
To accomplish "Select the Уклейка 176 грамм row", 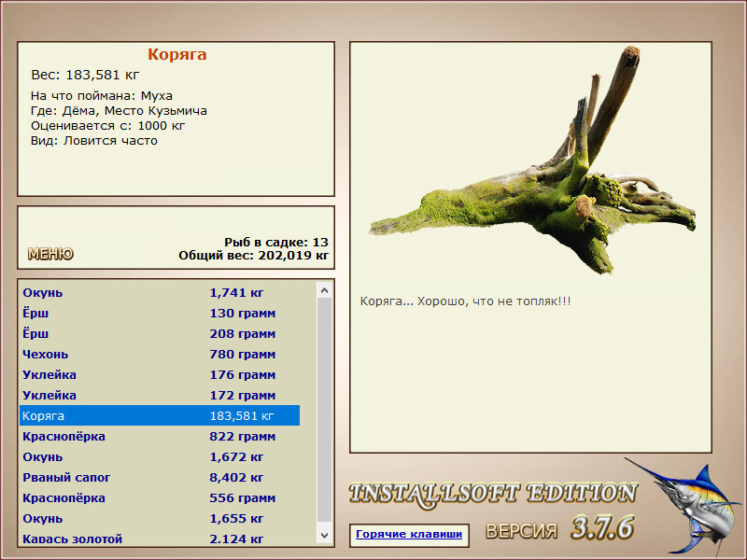I will (x=160, y=375).
